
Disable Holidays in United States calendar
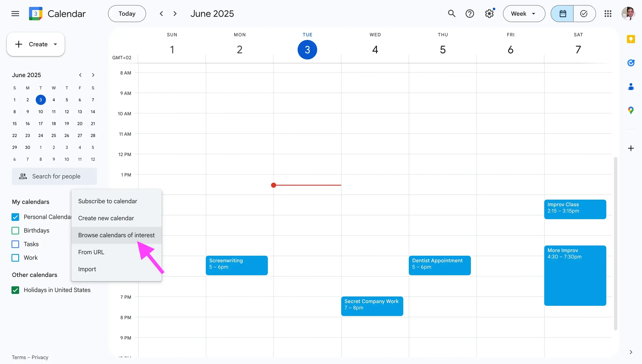click(15, 290)
